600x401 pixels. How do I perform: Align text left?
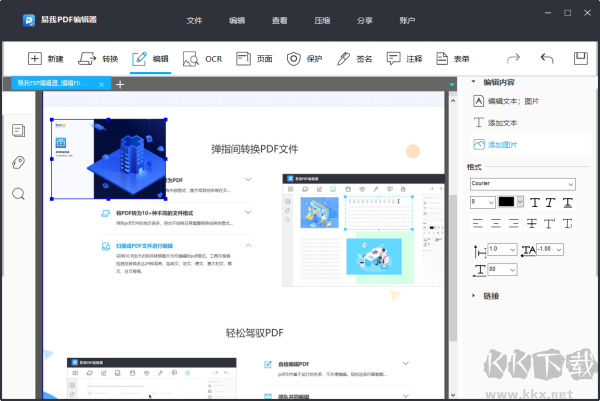tap(478, 223)
